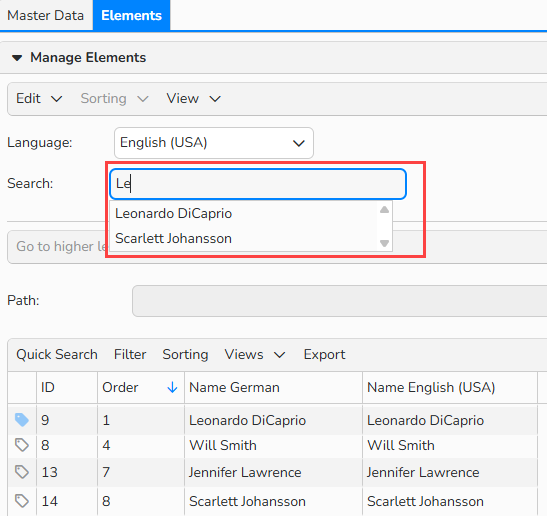Open the Edit dropdown menu

(39, 99)
